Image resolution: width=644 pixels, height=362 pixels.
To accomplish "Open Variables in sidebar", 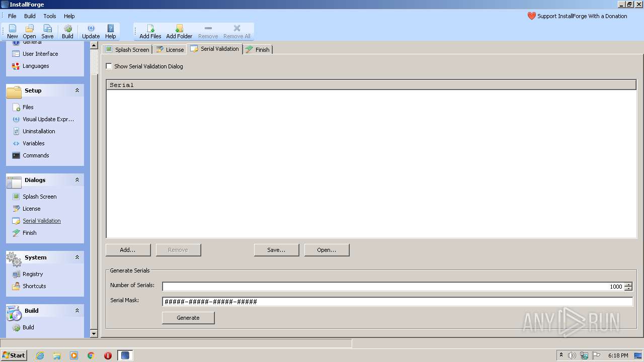I will pos(34,143).
